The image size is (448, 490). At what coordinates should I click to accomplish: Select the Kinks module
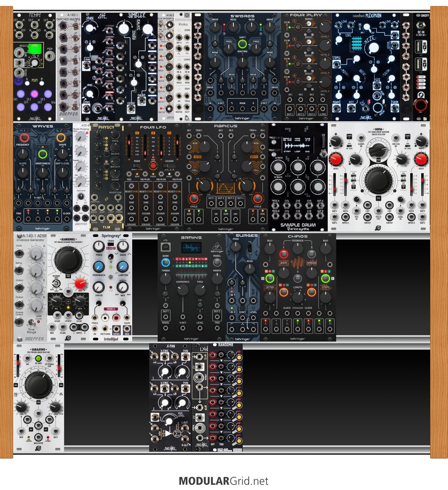coord(183,66)
